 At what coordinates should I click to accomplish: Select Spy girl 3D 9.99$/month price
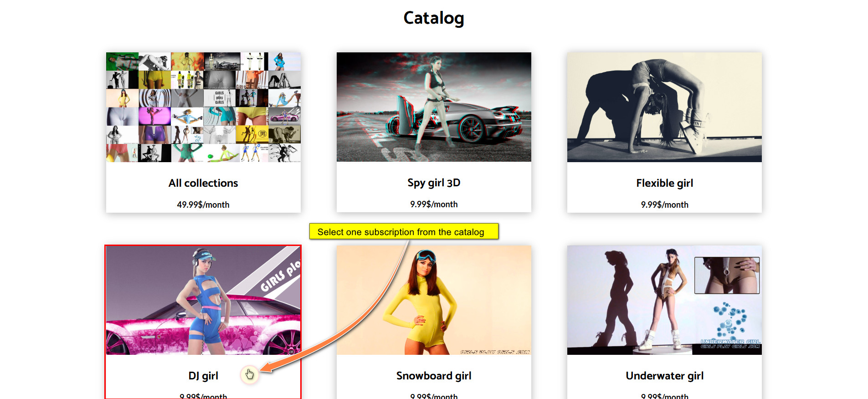coord(434,205)
